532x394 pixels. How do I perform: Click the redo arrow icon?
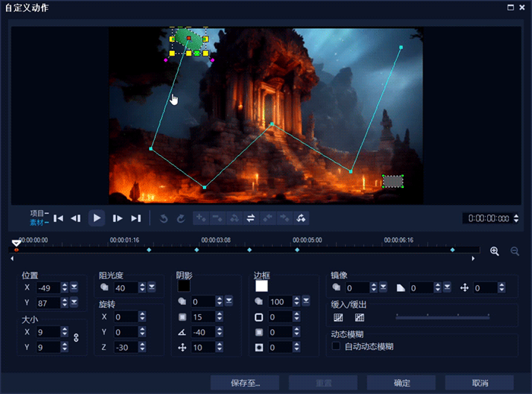click(181, 218)
